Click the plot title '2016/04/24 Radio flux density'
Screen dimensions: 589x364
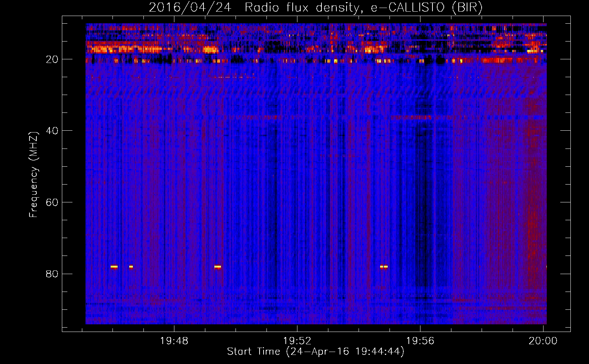(x=316, y=8)
